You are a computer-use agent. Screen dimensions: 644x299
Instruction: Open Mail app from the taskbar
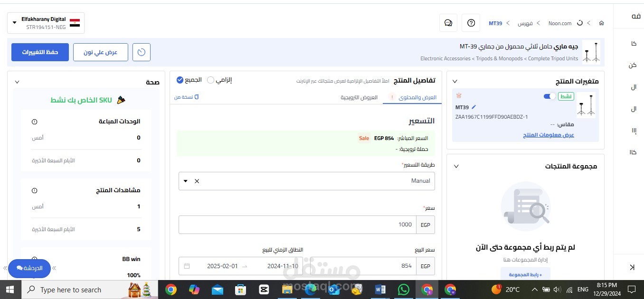(x=218, y=290)
